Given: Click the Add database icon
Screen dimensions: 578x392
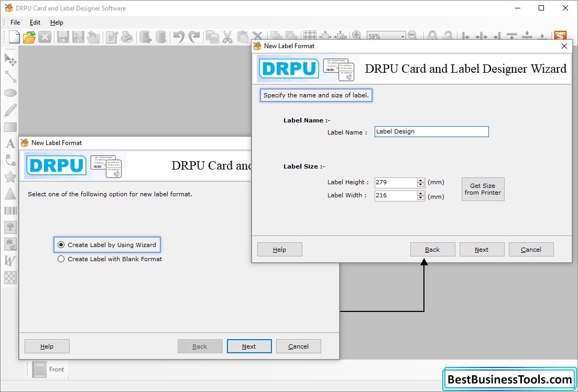Looking at the screenshot, I should (145, 37).
